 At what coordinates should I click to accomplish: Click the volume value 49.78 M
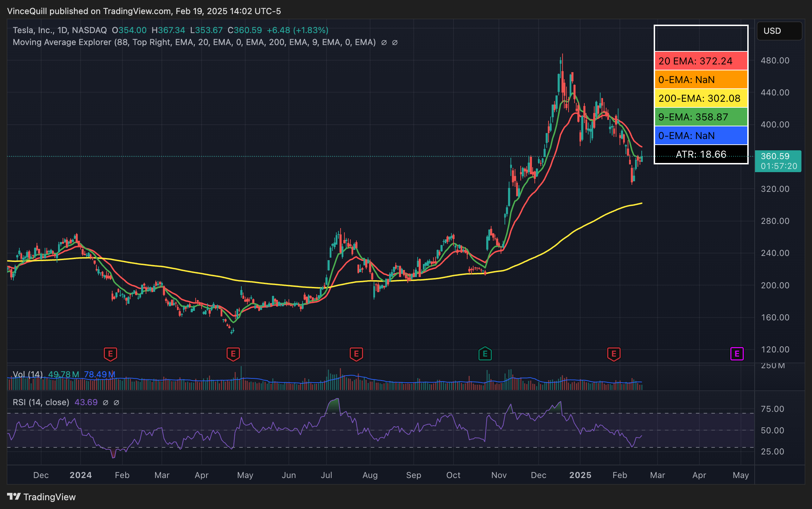pos(64,374)
